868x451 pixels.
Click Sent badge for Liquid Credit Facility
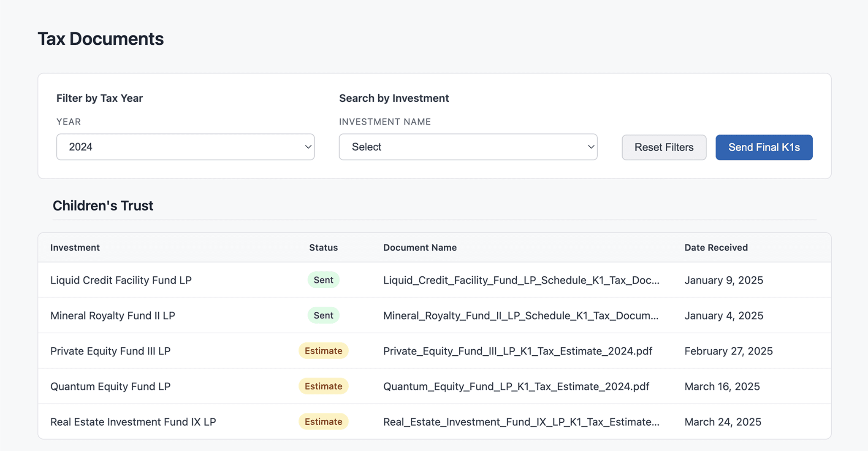pyautogui.click(x=323, y=280)
